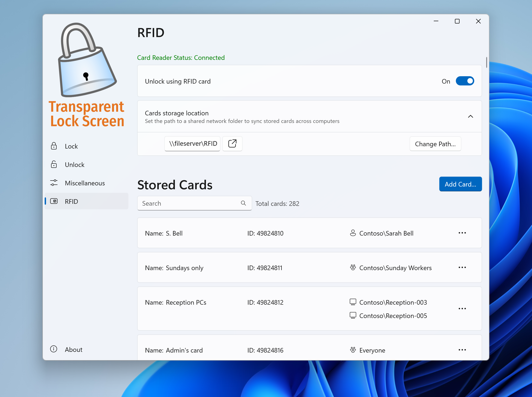Open the Sundays only card menu
532x397 pixels.
click(462, 268)
